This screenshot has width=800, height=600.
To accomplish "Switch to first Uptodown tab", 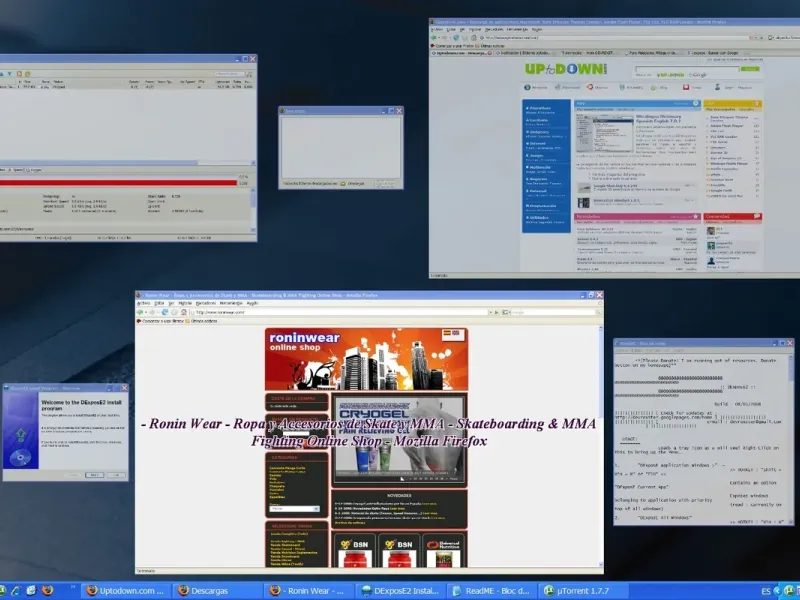I will pos(462,53).
